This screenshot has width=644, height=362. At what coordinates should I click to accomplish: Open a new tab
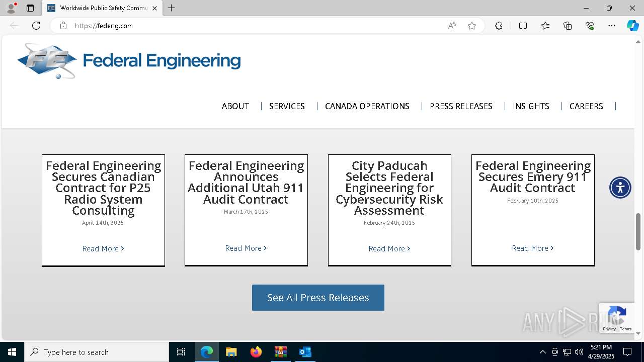tap(172, 8)
